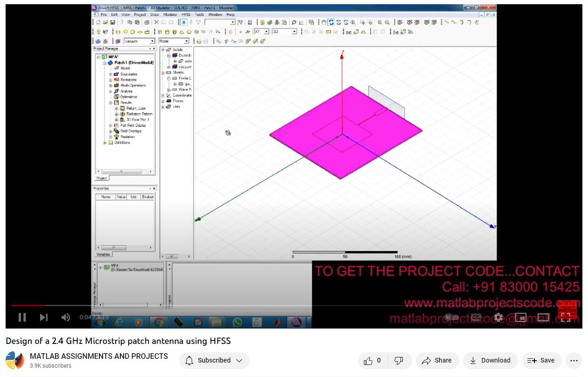Click the Delete X toolbar icon
Screen dimensions: 588x377
[x=156, y=22]
